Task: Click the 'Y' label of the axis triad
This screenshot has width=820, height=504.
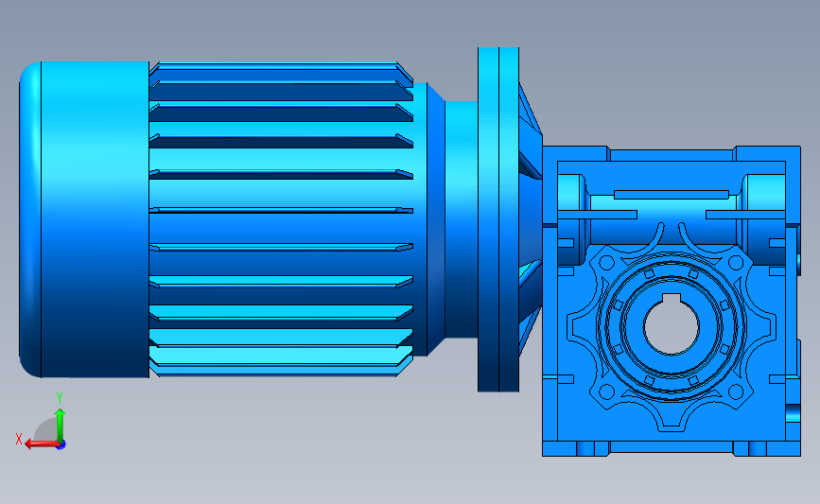Action: click(x=60, y=398)
